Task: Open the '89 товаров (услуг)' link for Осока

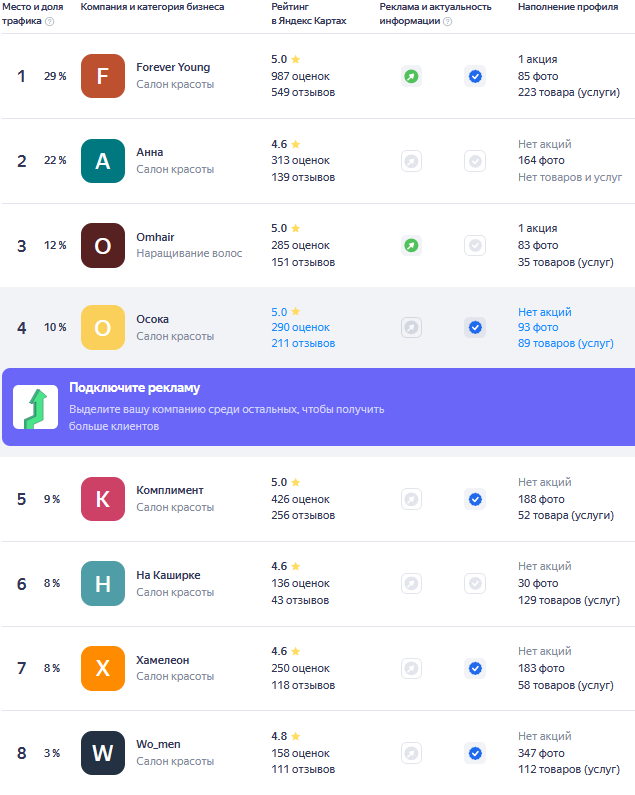Action: click(565, 343)
